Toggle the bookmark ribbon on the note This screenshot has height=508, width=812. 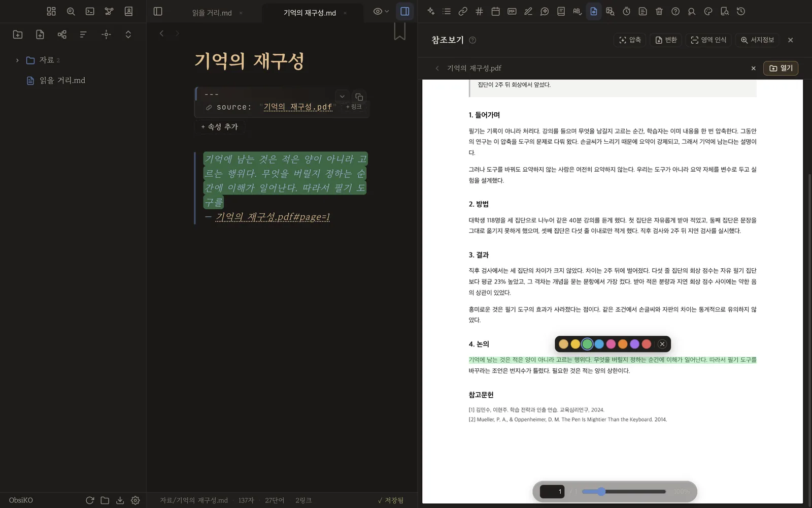click(400, 31)
